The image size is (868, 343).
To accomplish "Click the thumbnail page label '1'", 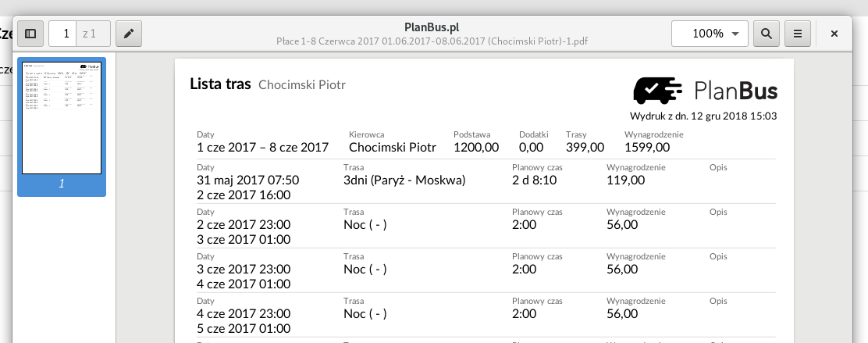I will (62, 184).
